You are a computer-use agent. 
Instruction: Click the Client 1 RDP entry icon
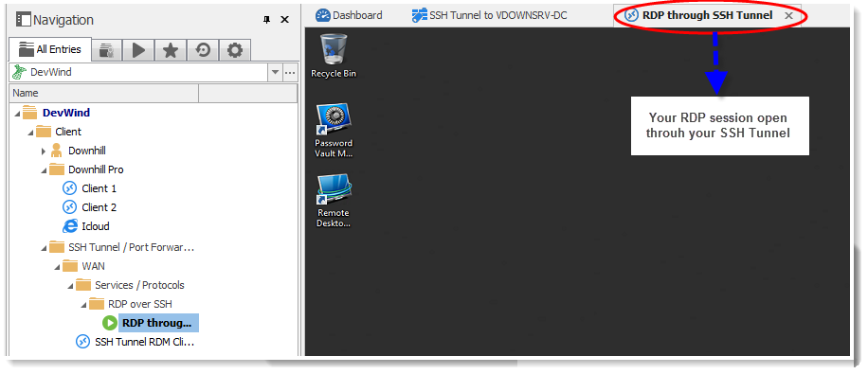pos(69,188)
